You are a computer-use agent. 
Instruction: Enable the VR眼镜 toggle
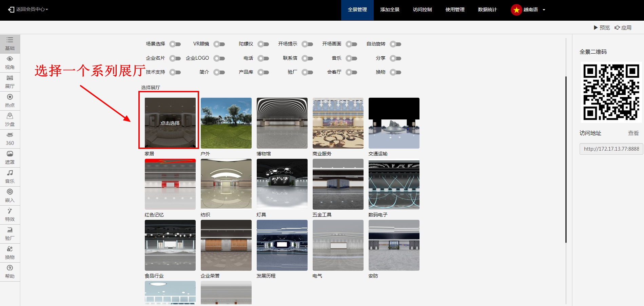tap(219, 44)
